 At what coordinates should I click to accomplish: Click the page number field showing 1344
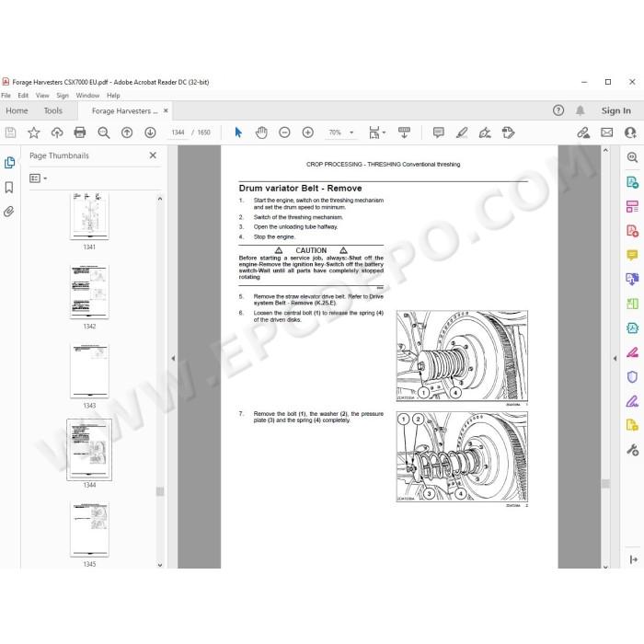pyautogui.click(x=178, y=132)
